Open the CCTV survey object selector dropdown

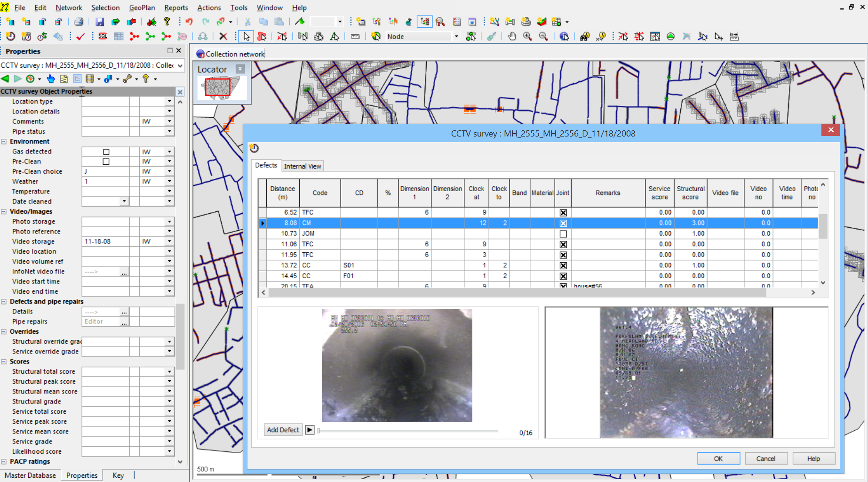pyautogui.click(x=180, y=65)
